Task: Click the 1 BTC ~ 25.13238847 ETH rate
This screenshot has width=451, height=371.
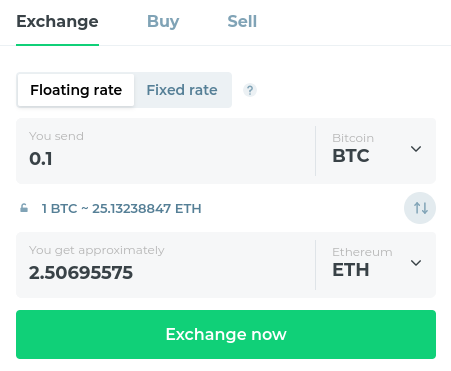Action: tap(121, 209)
